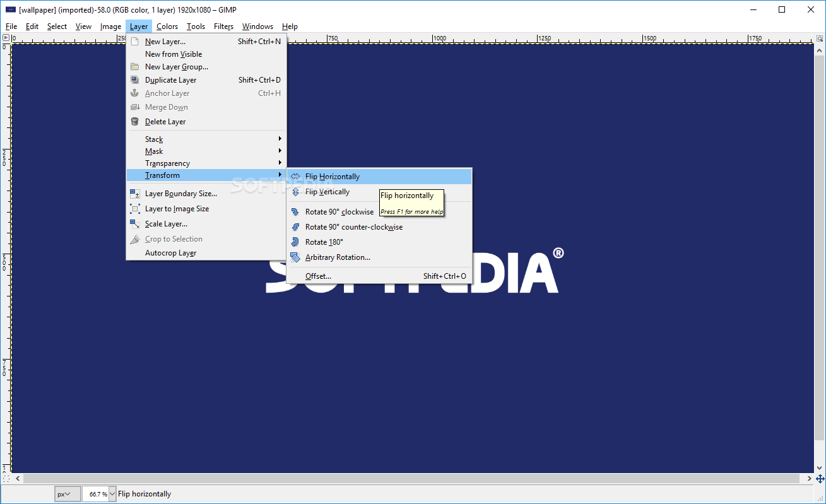
Task: Open the Select menu
Action: click(57, 26)
